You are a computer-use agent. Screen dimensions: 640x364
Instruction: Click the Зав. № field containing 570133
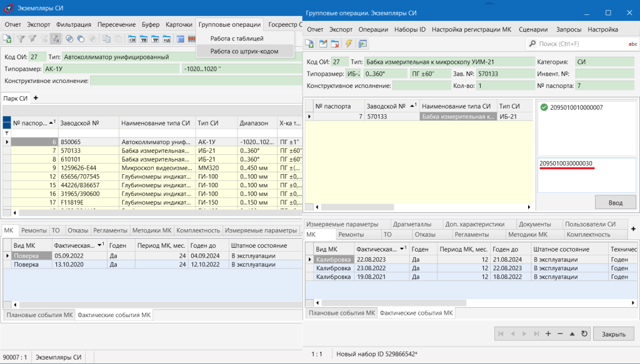pyautogui.click(x=505, y=74)
